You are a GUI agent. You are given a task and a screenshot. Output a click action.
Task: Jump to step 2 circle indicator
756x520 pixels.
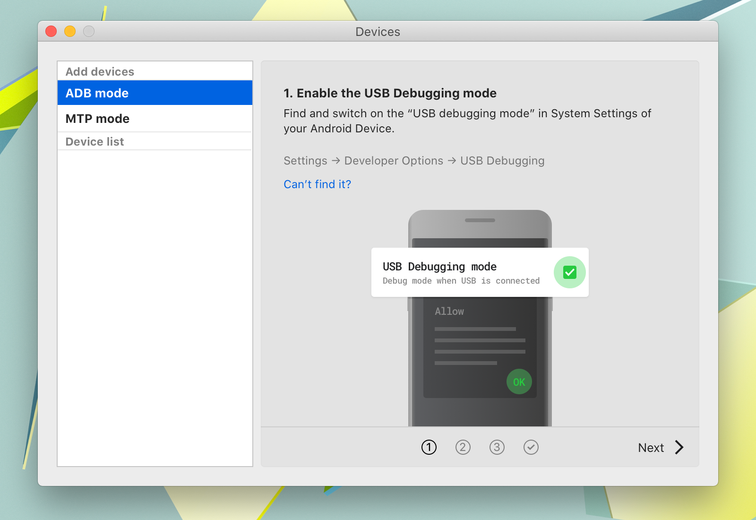[463, 447]
